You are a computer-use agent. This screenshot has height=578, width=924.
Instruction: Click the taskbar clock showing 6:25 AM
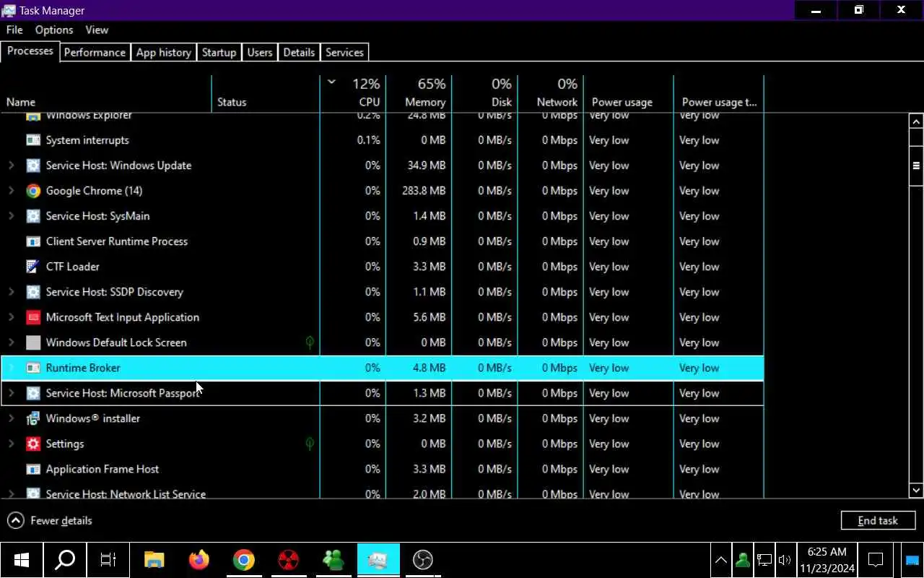click(x=827, y=560)
